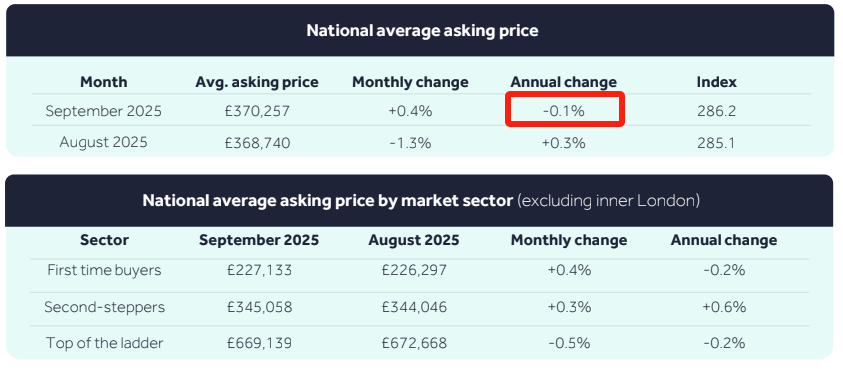843x370 pixels.
Task: Click the £370,257 average asking price
Action: click(257, 111)
